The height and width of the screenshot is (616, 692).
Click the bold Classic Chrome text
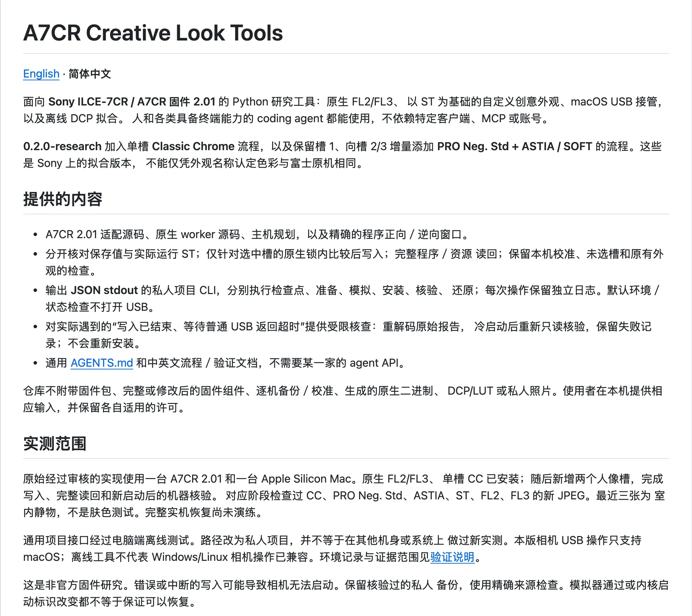pyautogui.click(x=193, y=146)
